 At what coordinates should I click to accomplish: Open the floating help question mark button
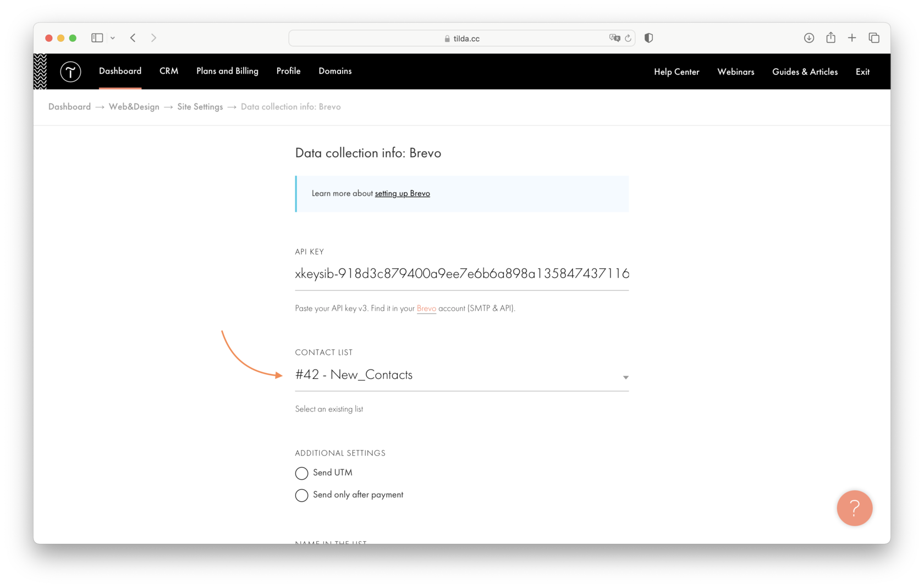click(854, 508)
